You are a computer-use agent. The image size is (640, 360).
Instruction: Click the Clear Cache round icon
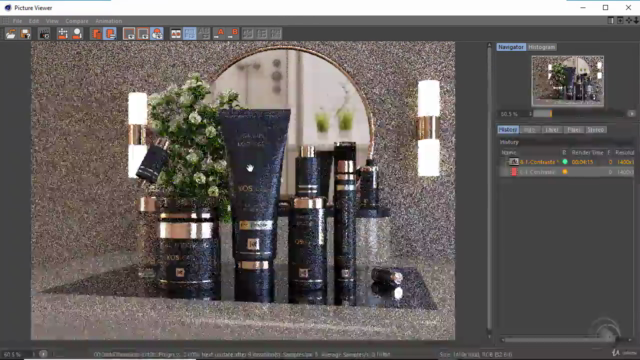(x=77, y=34)
